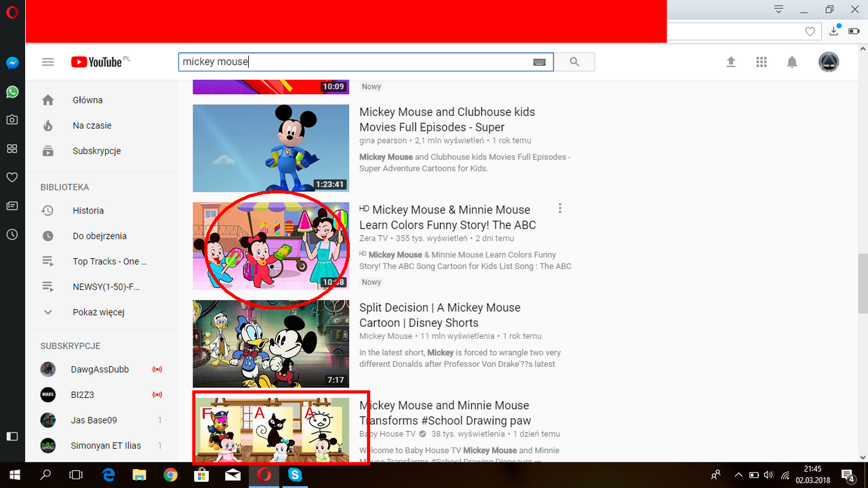Open the Opera downloads icon
868x488 pixels.
tap(834, 31)
